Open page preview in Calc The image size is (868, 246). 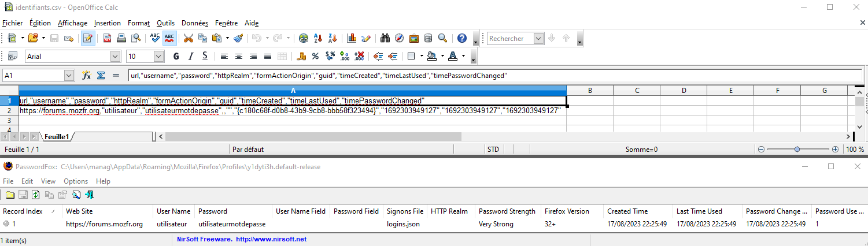tap(136, 38)
